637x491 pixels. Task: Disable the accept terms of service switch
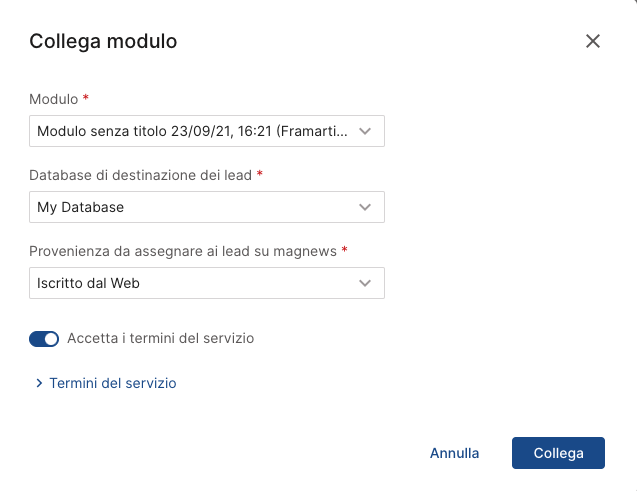point(44,339)
